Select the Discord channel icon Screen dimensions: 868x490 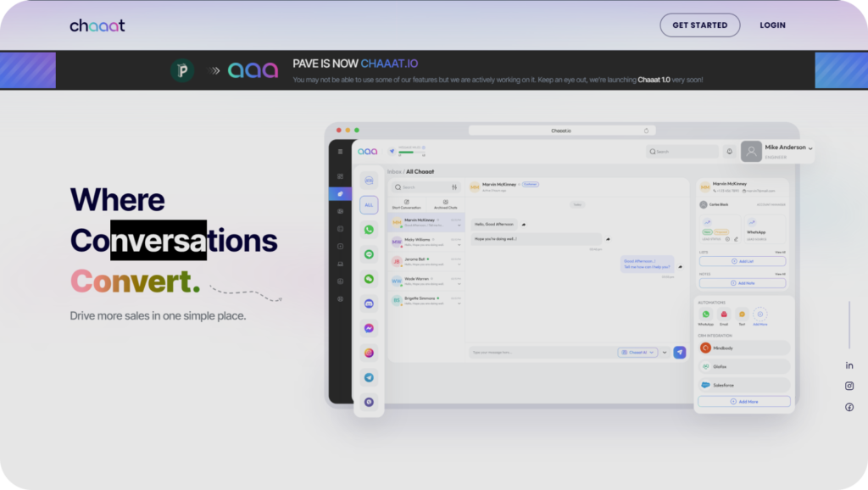(369, 303)
